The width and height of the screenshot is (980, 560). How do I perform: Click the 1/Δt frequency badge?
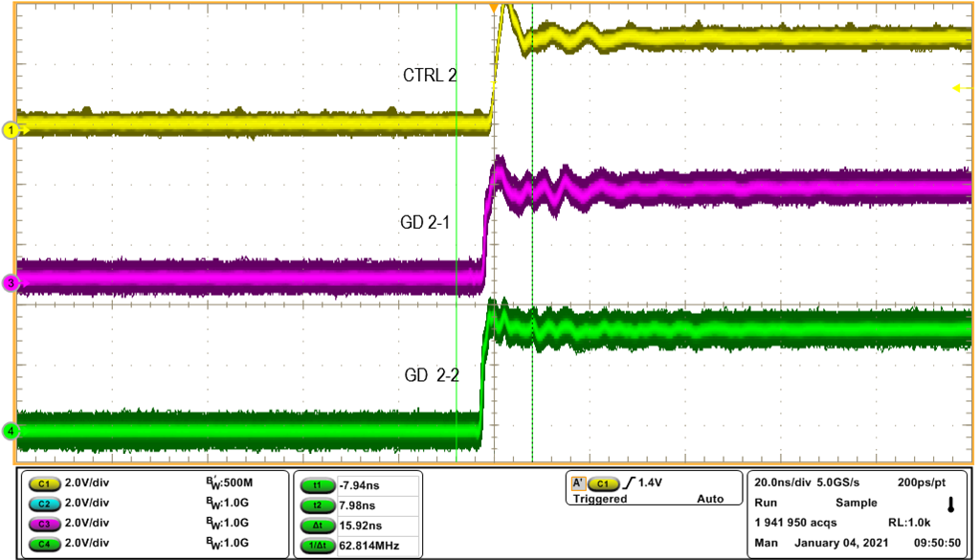coord(317,546)
